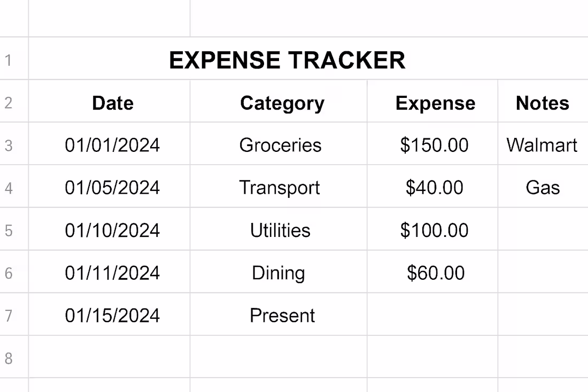Select the Utilities category cell
Viewport: 588px width, 392px height.
[x=280, y=230]
